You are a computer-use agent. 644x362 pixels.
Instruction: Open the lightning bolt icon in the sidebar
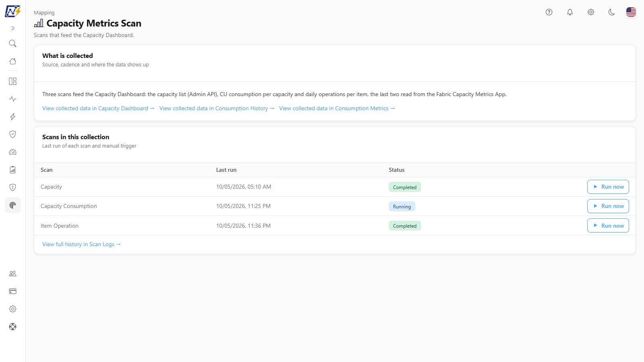click(x=13, y=117)
